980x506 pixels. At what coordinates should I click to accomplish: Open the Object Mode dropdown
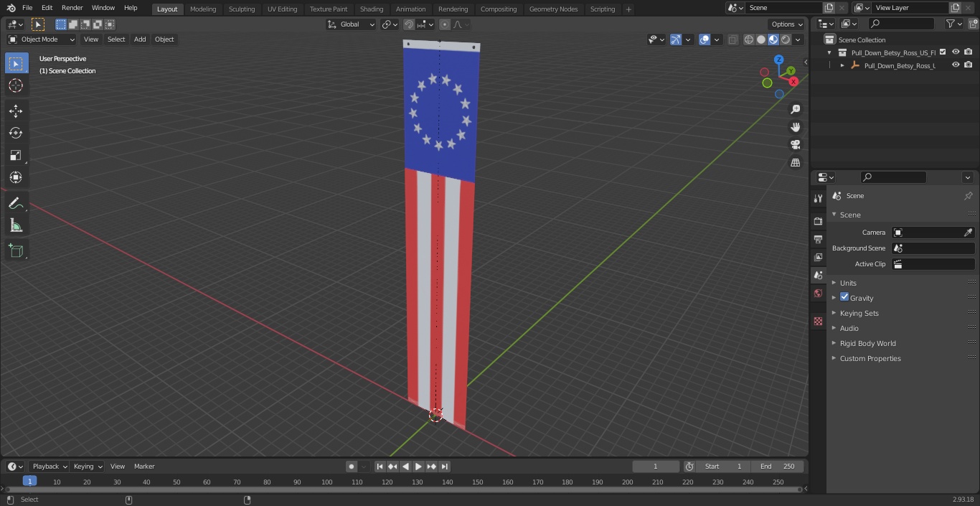tap(42, 39)
